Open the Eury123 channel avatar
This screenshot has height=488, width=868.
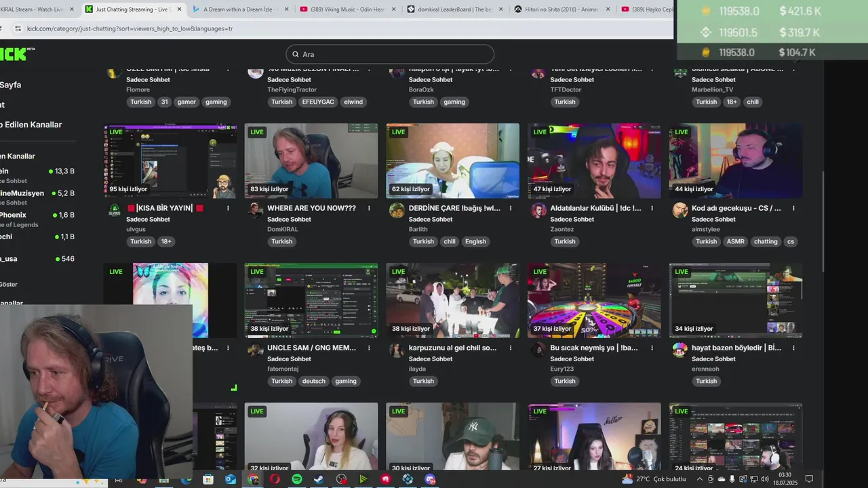pyautogui.click(x=538, y=350)
